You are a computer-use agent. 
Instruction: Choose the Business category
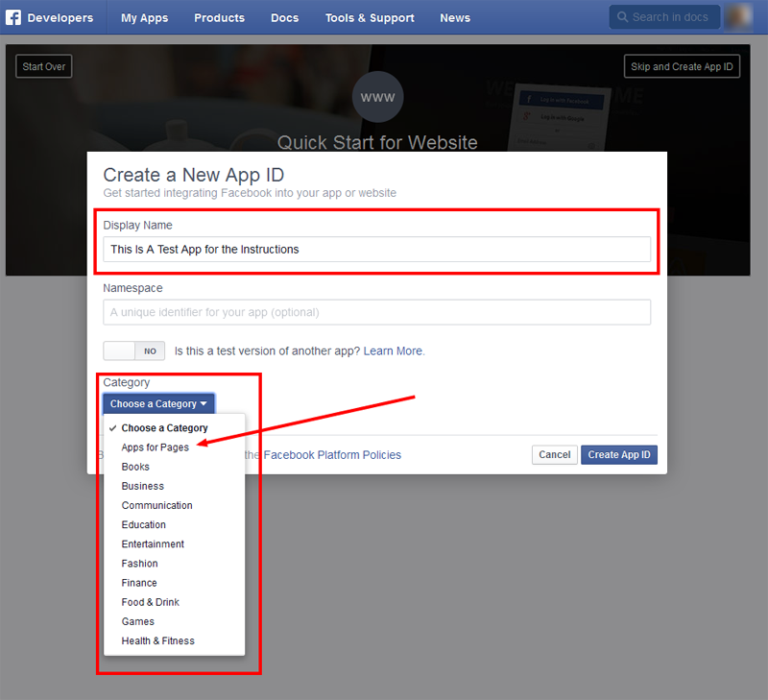143,486
